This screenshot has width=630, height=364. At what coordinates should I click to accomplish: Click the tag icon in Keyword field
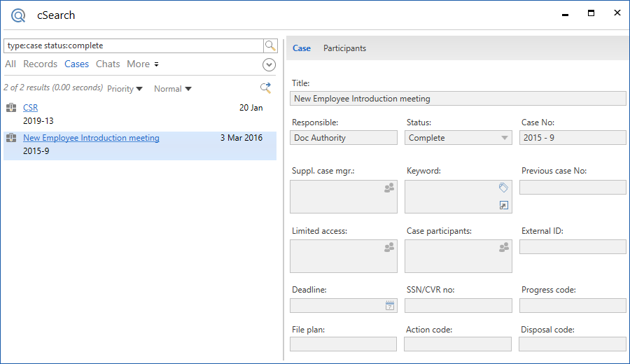(x=503, y=188)
